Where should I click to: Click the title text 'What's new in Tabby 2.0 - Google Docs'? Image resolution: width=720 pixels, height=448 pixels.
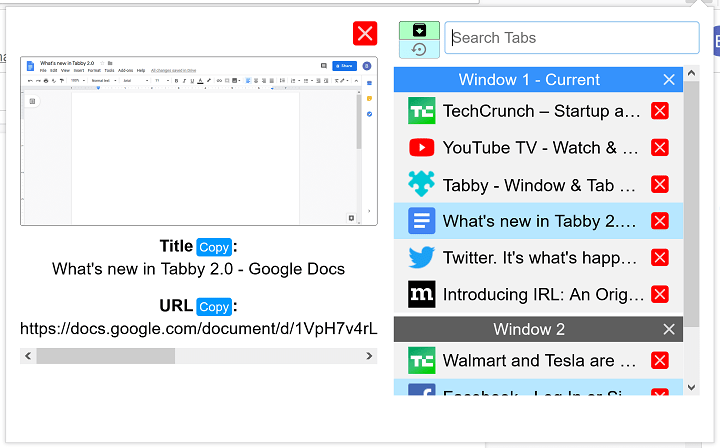tap(198, 269)
